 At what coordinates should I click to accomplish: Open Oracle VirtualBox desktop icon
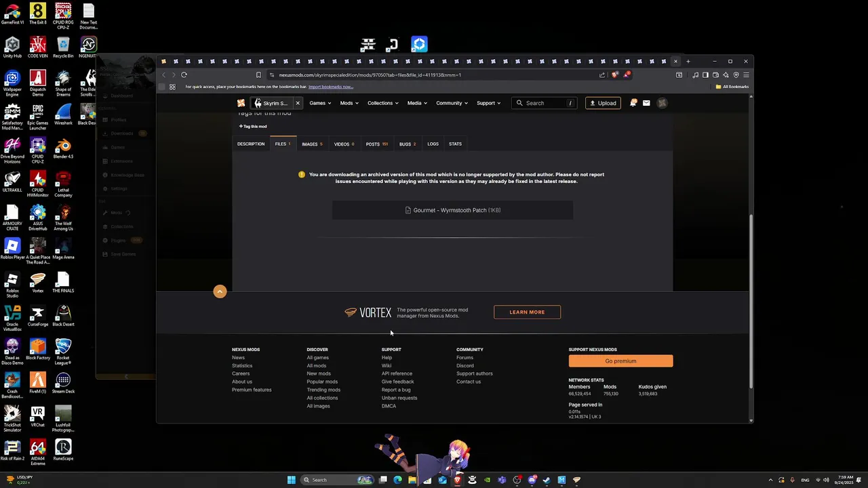12,318
